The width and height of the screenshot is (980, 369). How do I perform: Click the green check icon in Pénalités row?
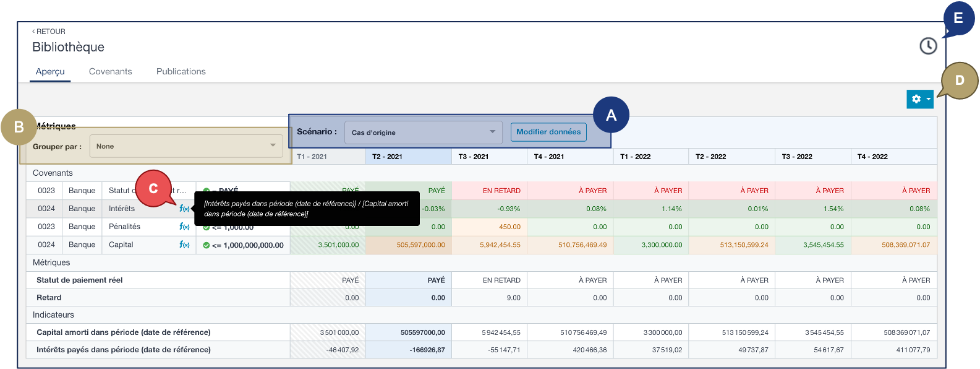tap(207, 228)
